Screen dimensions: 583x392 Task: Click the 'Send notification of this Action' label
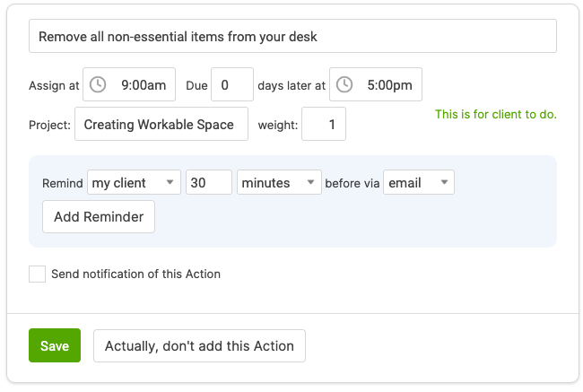tap(135, 274)
